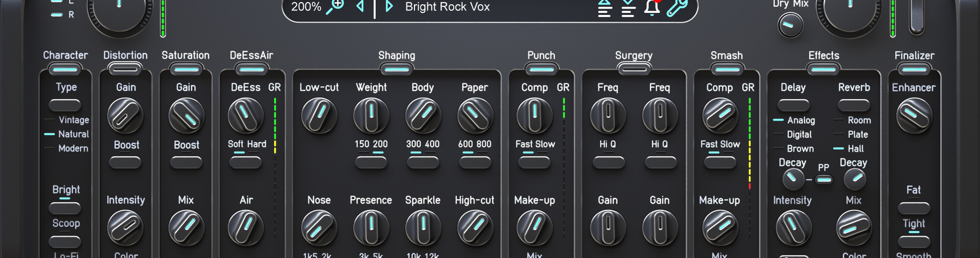Open the Bright Rock Vox preset menu
This screenshot has width=980, height=258.
(447, 7)
